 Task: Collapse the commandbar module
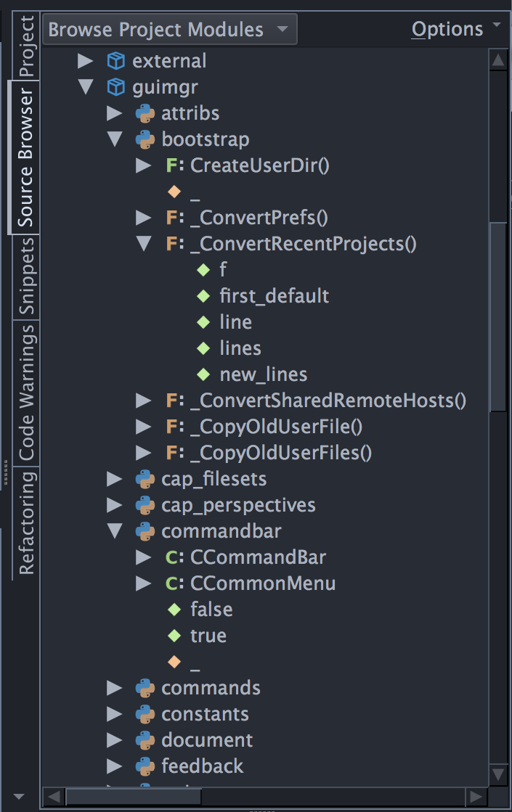115,531
